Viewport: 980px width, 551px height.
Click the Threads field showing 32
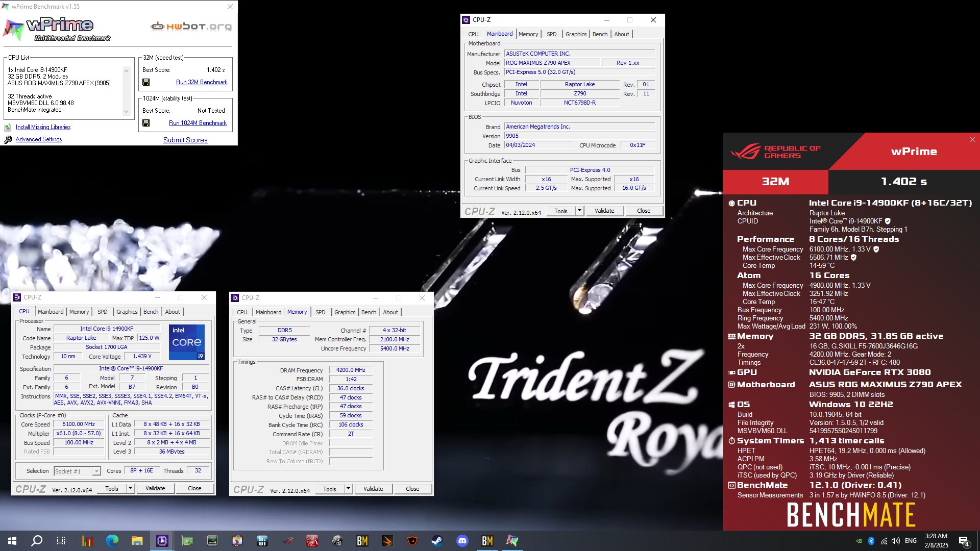(198, 470)
